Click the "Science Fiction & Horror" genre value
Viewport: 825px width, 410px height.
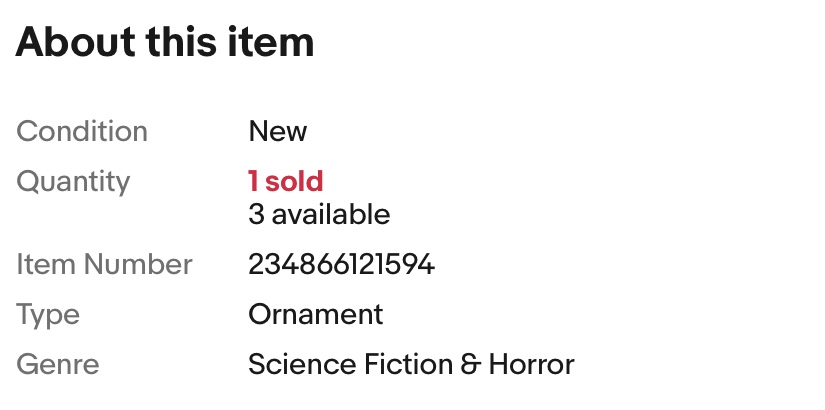[411, 364]
